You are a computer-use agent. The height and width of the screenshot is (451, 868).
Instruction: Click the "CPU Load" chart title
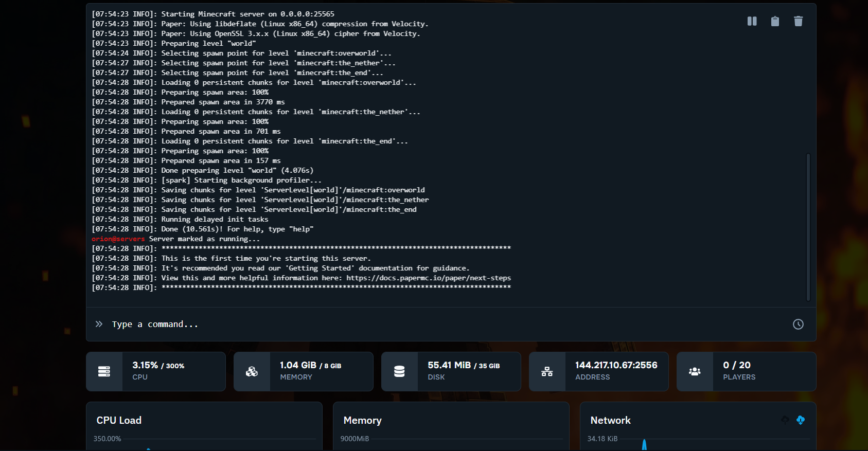point(119,420)
